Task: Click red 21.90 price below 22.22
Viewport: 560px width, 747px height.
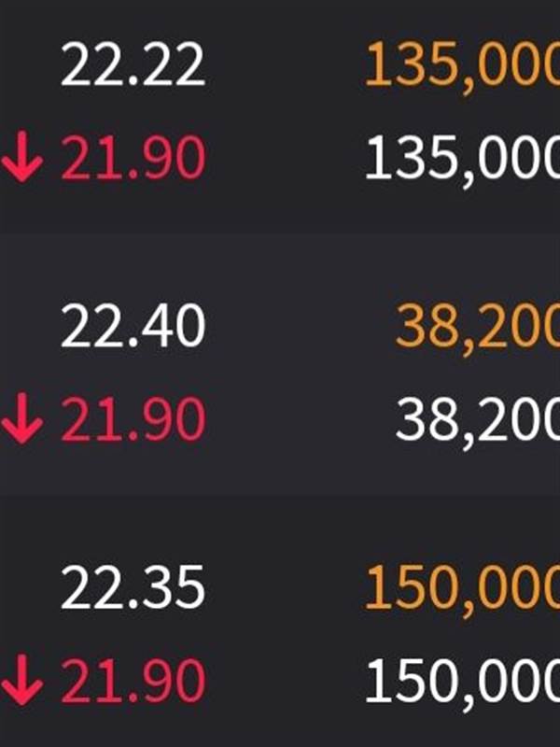Action: click(133, 161)
